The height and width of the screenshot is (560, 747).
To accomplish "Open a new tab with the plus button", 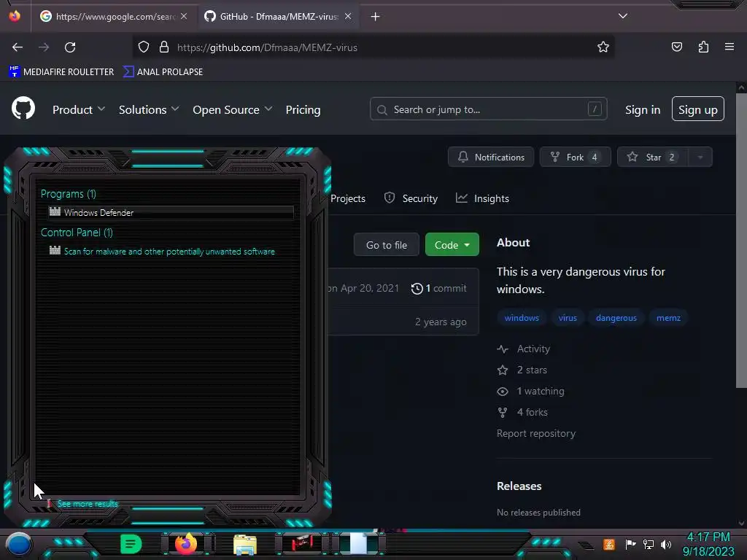I will [x=376, y=17].
